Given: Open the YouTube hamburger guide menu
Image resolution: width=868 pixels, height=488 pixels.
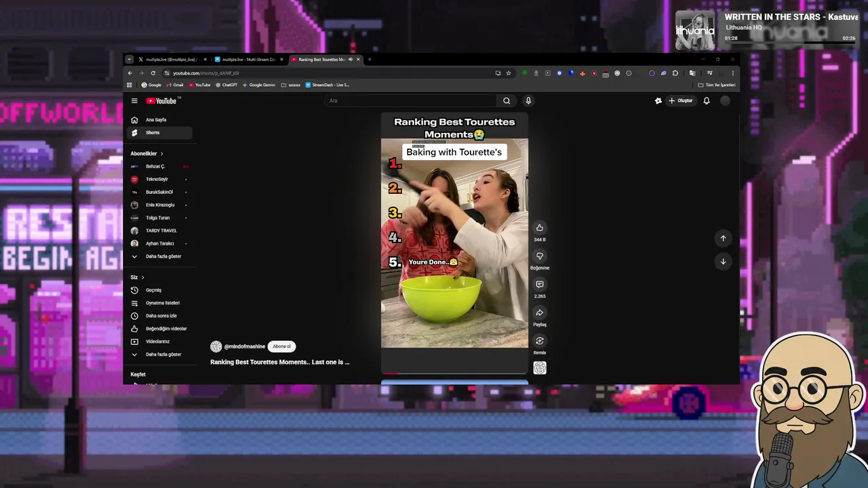Looking at the screenshot, I should coord(134,101).
